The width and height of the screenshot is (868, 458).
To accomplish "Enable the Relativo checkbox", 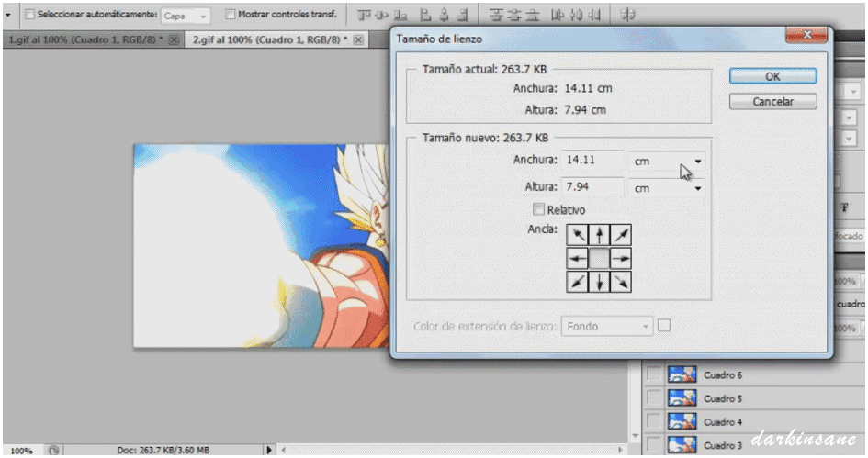I will (x=538, y=209).
